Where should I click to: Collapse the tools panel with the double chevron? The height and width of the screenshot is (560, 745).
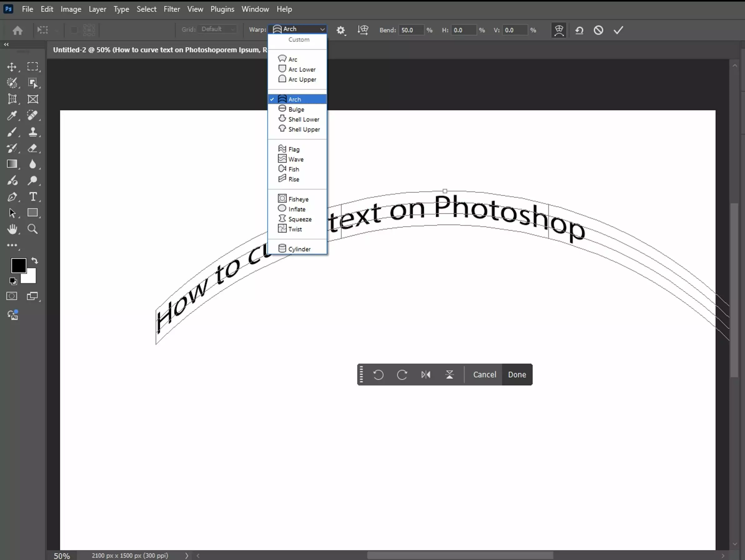click(x=6, y=44)
